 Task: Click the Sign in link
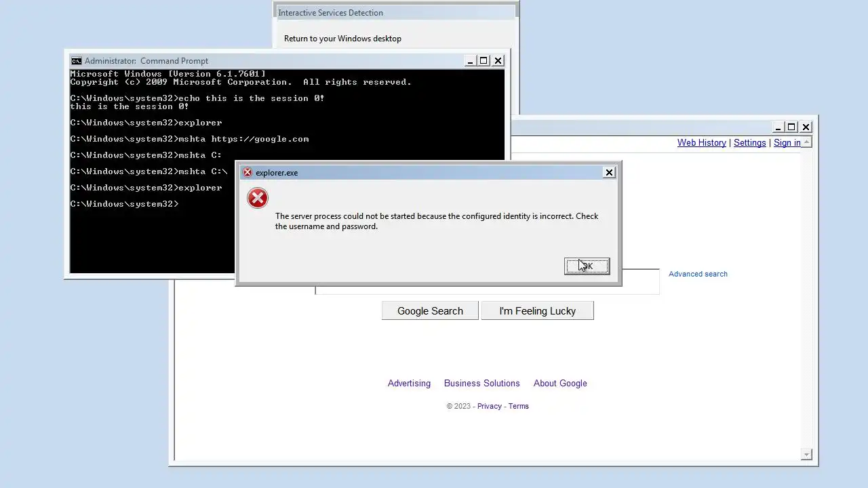(787, 143)
